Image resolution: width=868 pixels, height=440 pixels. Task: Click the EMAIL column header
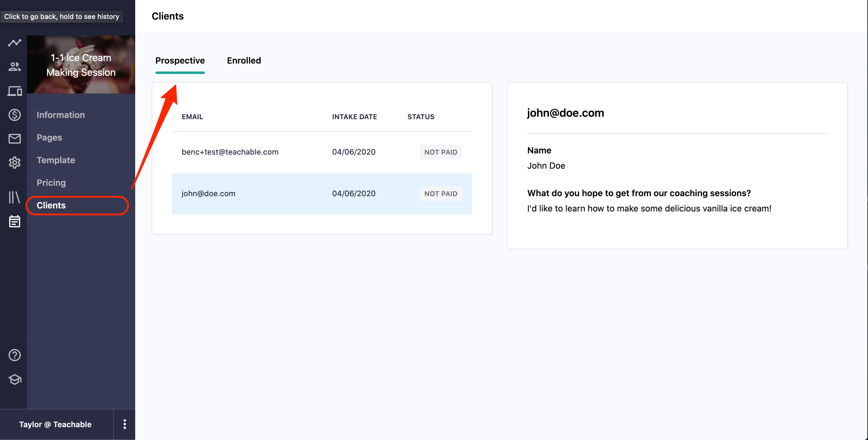192,117
